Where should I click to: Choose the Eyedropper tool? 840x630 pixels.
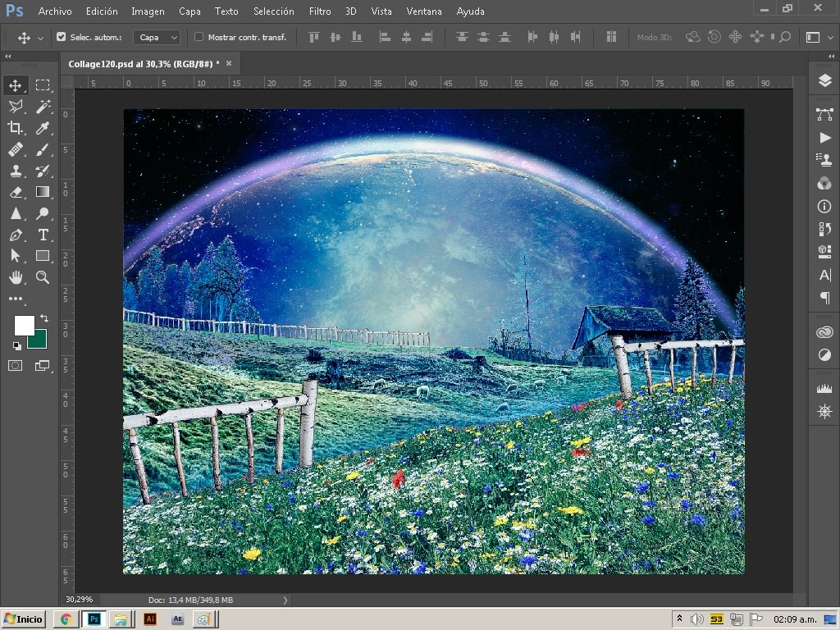[43, 127]
